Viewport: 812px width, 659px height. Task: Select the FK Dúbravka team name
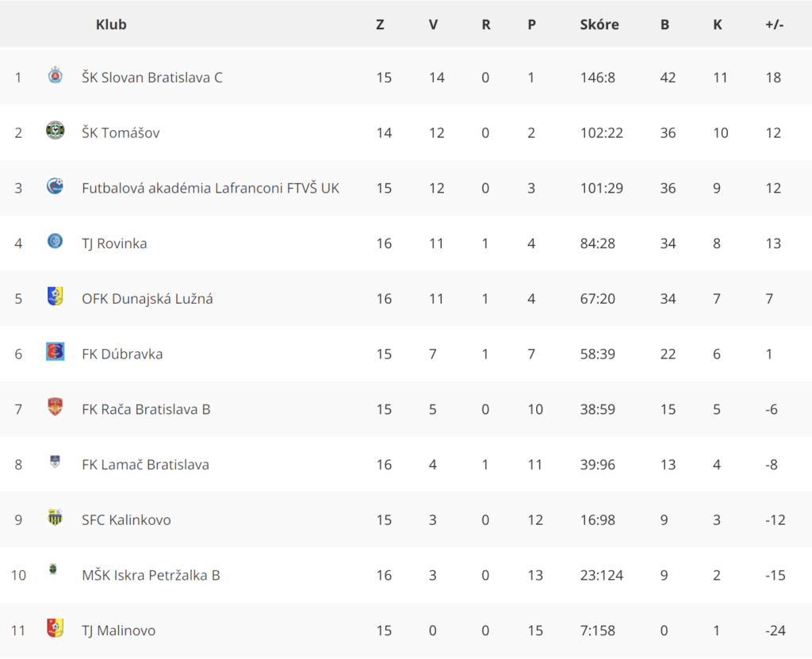pos(122,354)
